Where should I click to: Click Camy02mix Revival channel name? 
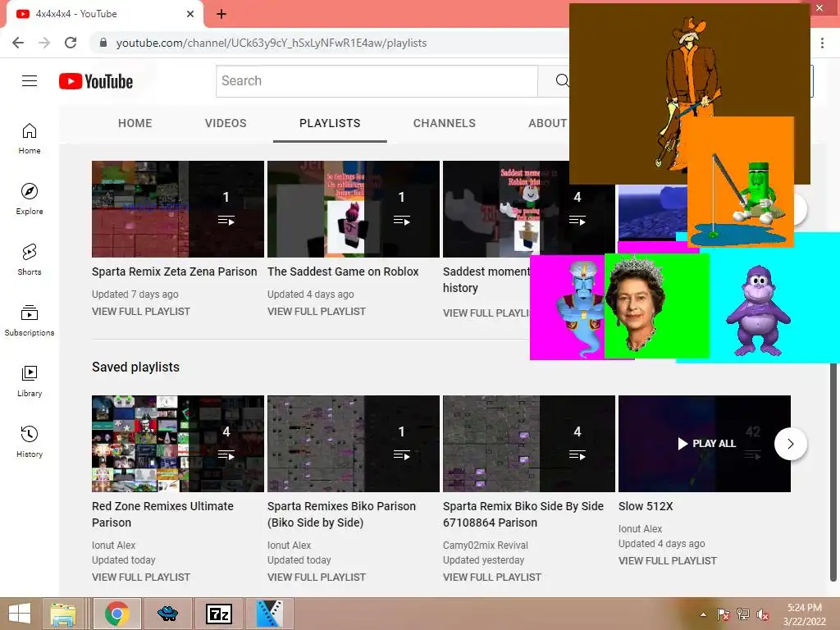486,545
